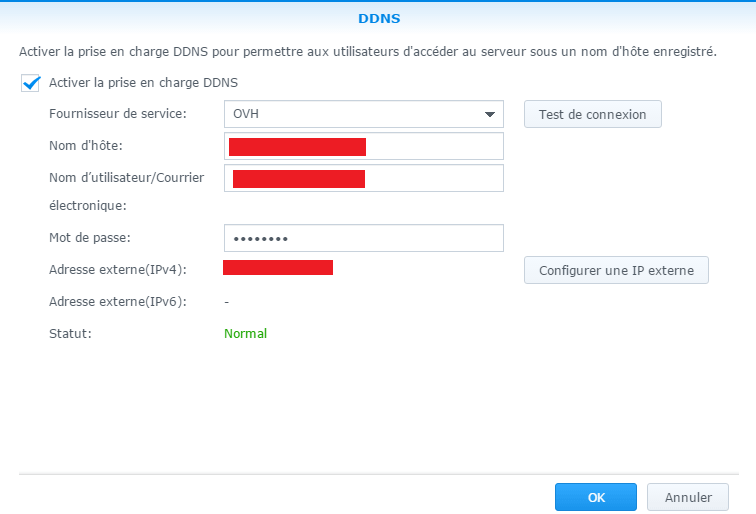Open the Fournisseur de service dropdown arrow
Screen dimensions: 756x514
(490, 114)
